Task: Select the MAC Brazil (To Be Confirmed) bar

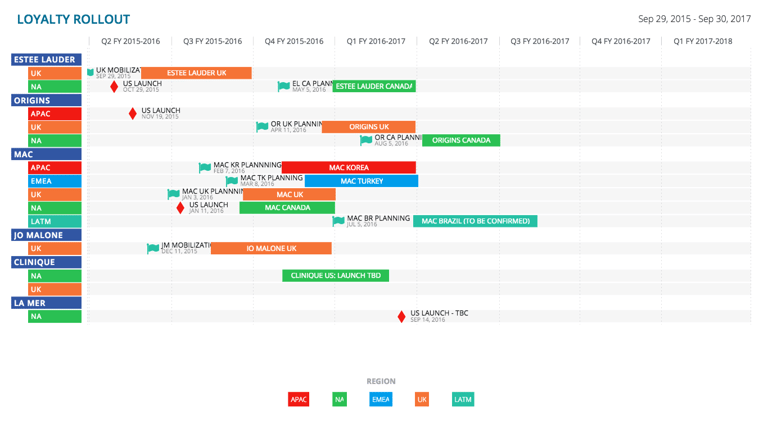Action: point(475,221)
